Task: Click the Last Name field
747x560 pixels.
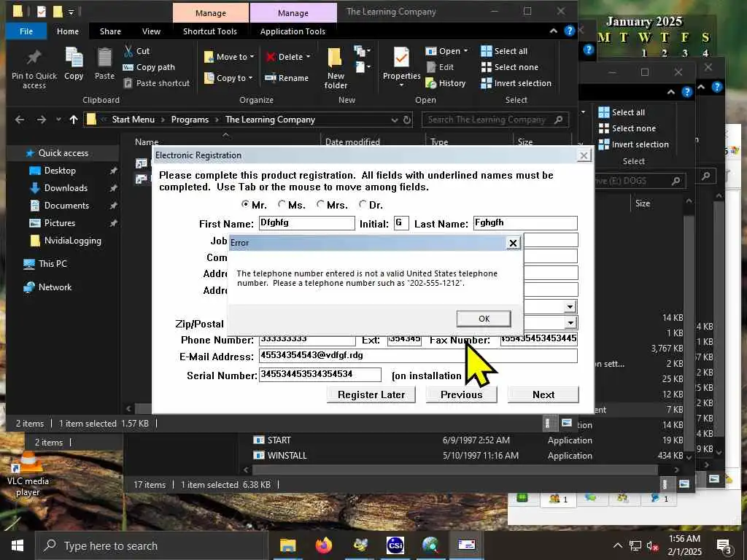Action: (525, 223)
